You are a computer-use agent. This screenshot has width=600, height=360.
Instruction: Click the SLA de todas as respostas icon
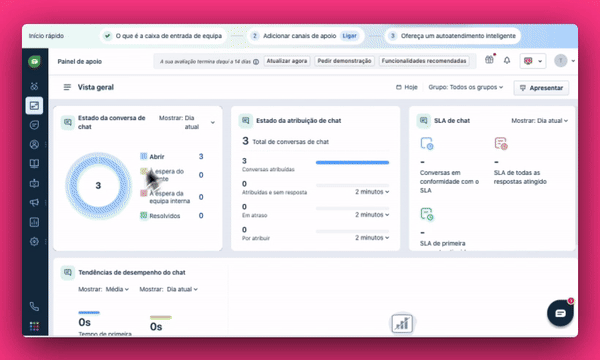(501, 144)
